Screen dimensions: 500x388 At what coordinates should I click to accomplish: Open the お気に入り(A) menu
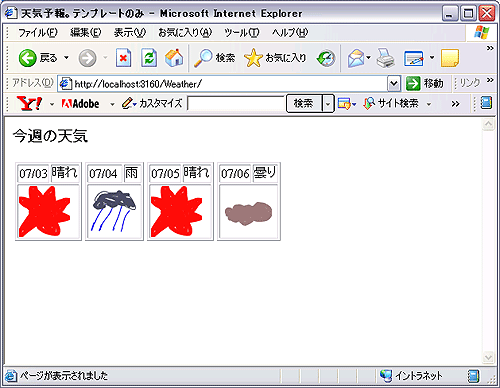[185, 33]
